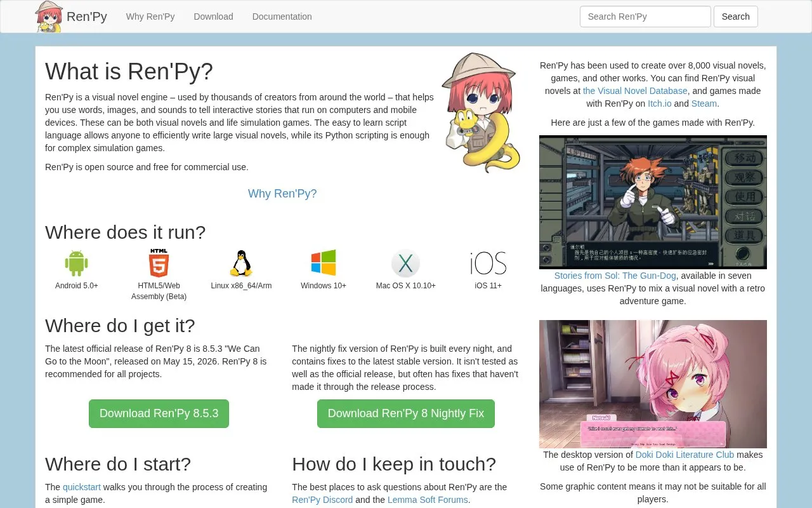Viewport: 812px width, 508px height.
Task: Open the Documentation navbar item
Action: [282, 17]
